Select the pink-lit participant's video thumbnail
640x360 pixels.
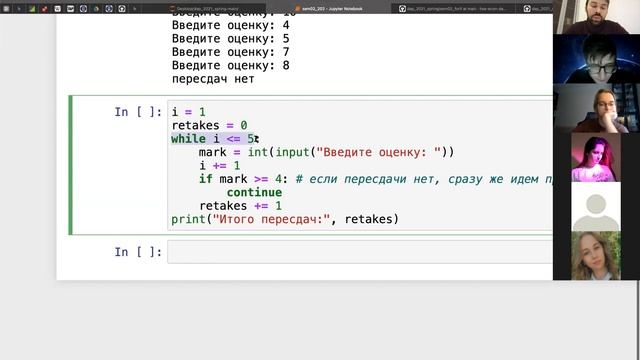click(x=596, y=157)
